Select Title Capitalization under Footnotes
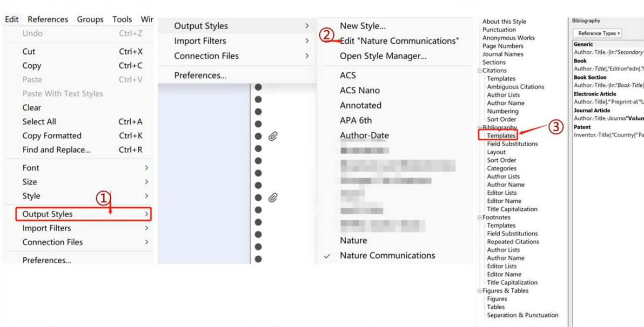The width and height of the screenshot is (644, 327). pyautogui.click(x=512, y=282)
